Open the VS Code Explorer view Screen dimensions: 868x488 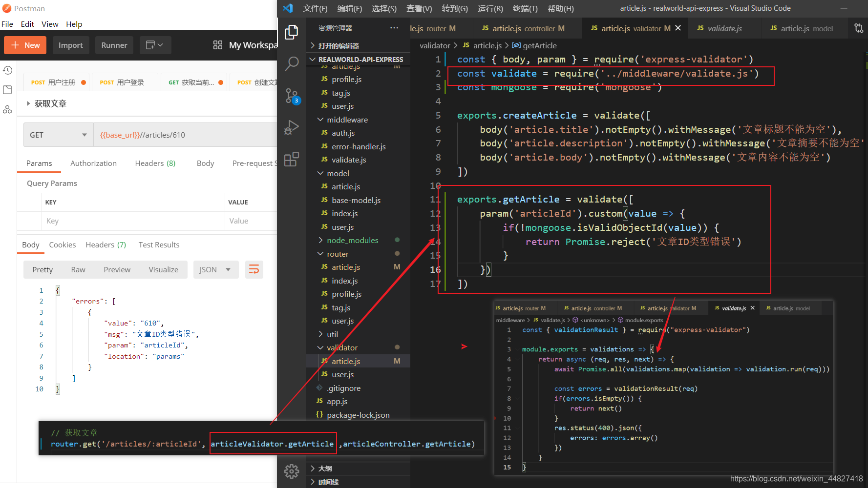[x=292, y=32]
